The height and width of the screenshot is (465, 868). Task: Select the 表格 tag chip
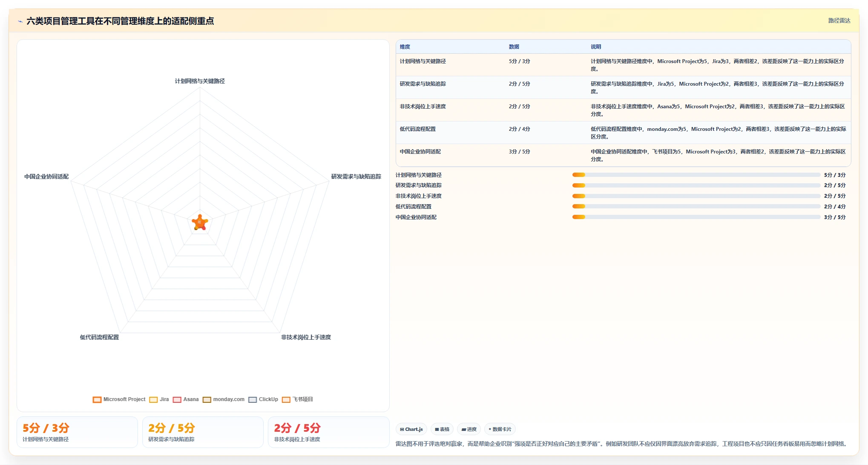click(442, 429)
